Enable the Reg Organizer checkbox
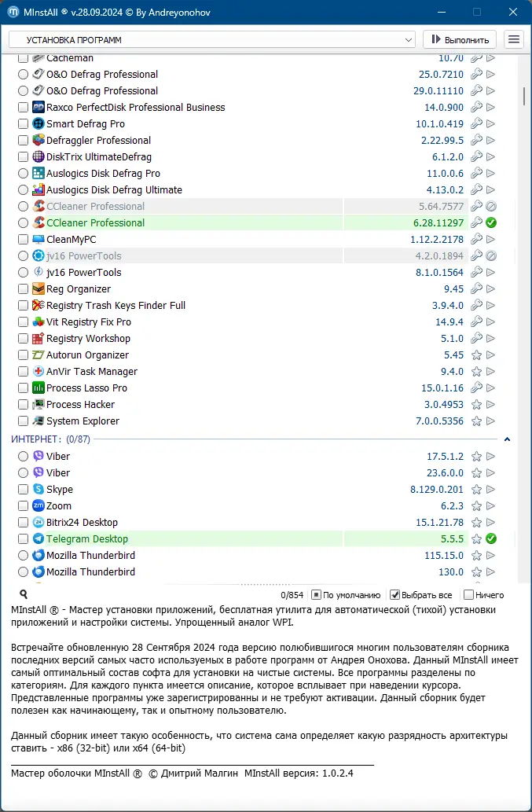 (23, 289)
